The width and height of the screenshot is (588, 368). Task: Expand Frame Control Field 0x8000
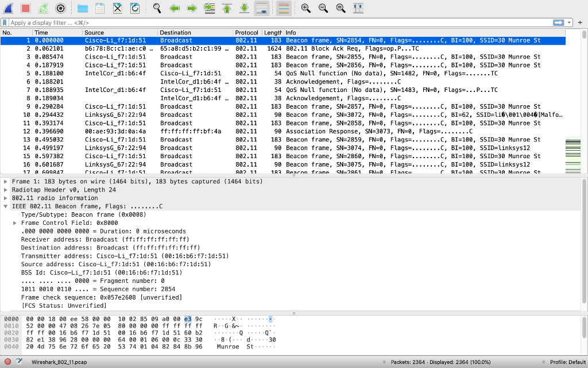coord(14,223)
